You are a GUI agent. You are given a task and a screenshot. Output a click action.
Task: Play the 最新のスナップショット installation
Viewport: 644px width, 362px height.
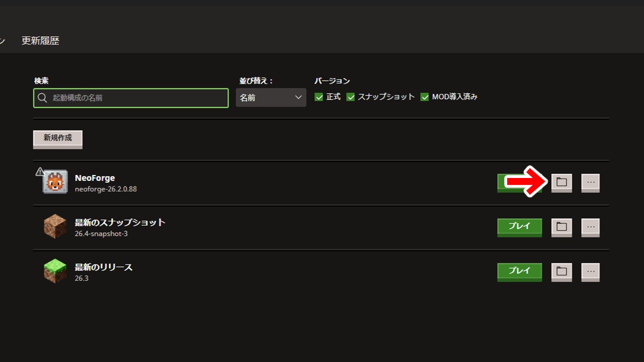point(520,227)
